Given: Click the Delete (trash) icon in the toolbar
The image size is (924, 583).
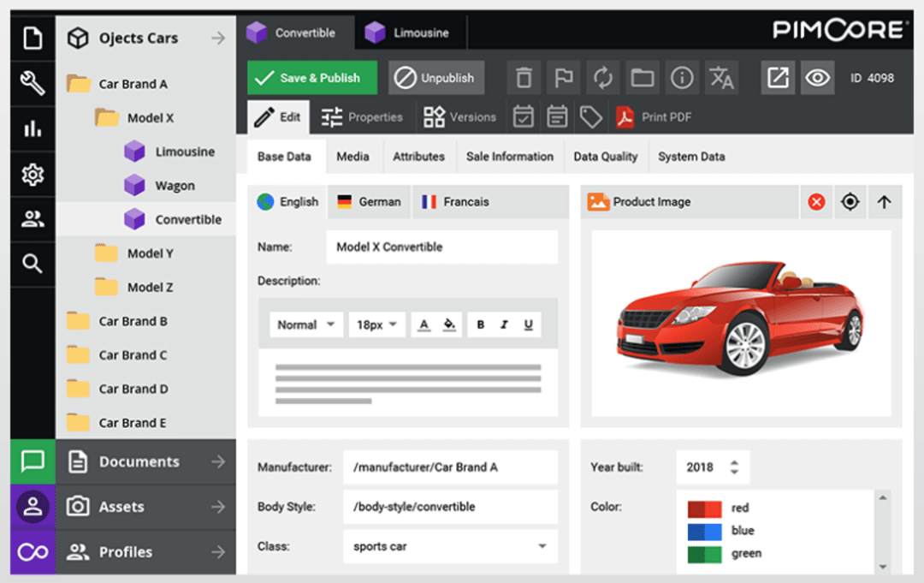Looking at the screenshot, I should pyautogui.click(x=524, y=77).
